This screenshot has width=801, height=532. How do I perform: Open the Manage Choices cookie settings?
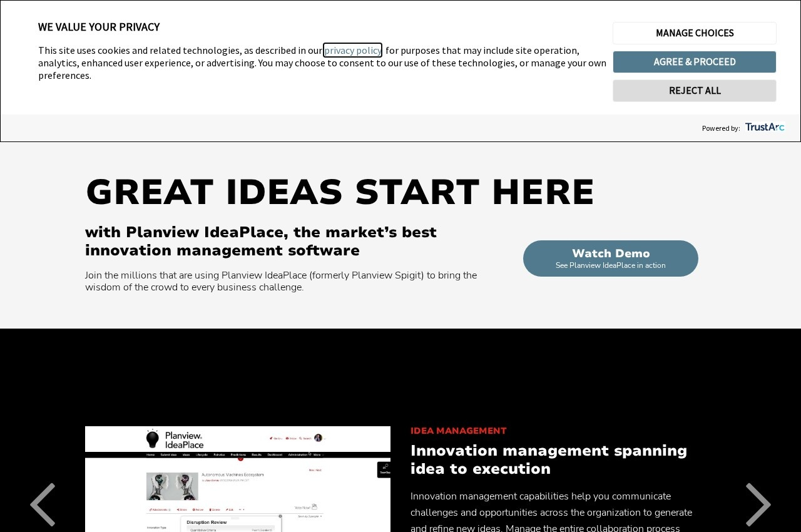click(695, 33)
